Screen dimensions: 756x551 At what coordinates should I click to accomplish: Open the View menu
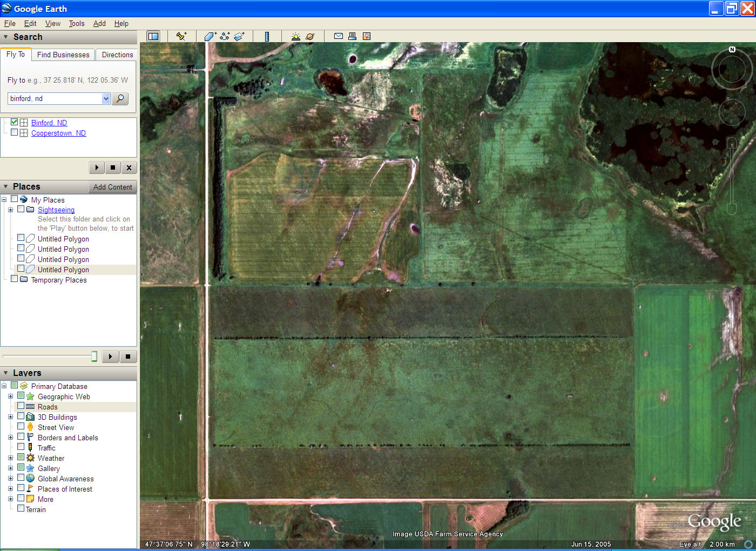(53, 23)
